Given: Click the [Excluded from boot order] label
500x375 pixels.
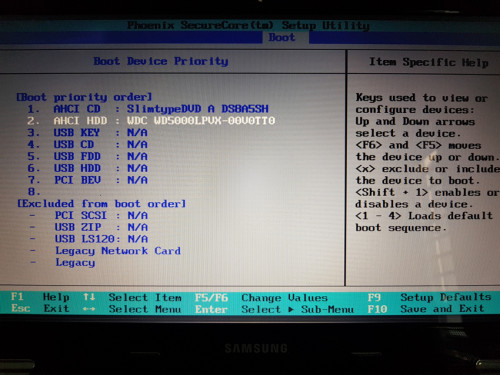Looking at the screenshot, I should click(101, 204).
